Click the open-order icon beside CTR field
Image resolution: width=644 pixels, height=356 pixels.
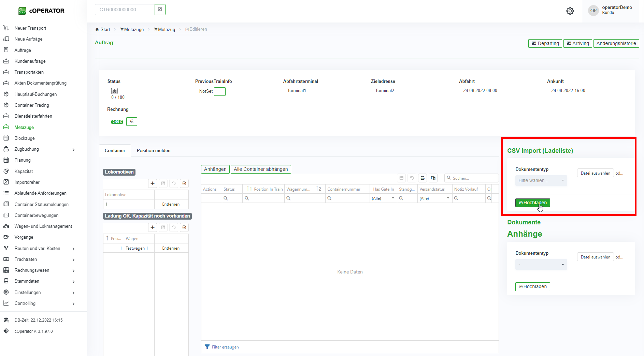(x=160, y=10)
